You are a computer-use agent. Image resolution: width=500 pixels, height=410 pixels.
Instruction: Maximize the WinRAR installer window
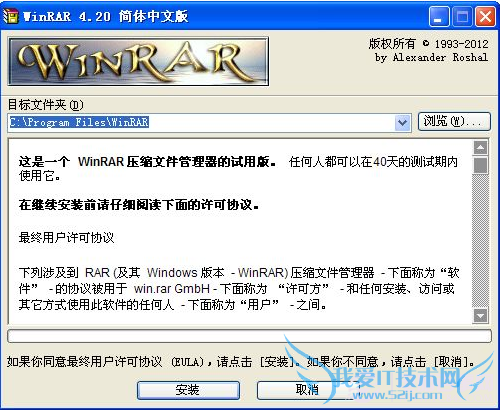(x=462, y=17)
